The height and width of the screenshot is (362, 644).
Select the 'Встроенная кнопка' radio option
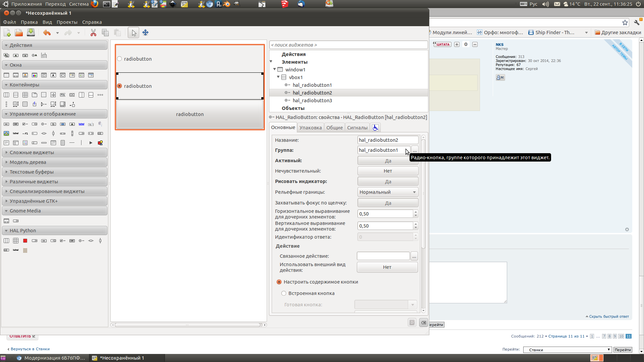coord(284,293)
